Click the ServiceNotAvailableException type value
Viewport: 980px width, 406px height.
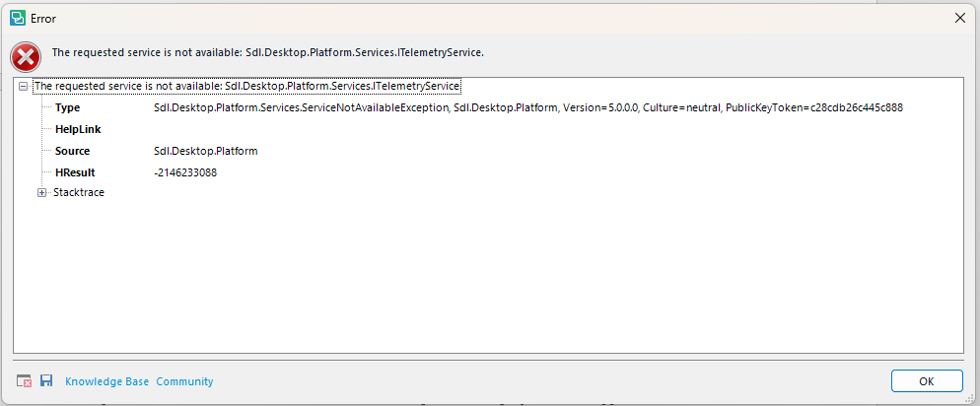click(528, 107)
